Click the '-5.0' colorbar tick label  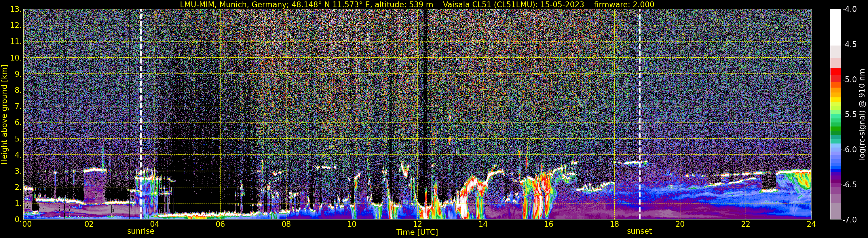point(850,80)
